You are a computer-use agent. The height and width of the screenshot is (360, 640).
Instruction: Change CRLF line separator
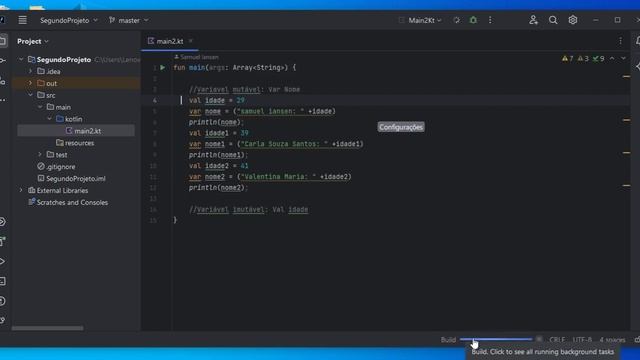tap(557, 340)
